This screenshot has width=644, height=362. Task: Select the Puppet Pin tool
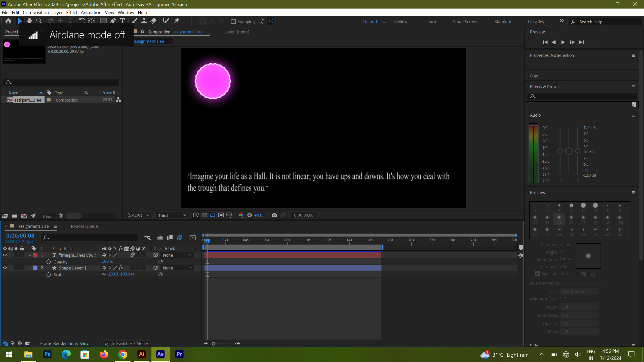(177, 21)
